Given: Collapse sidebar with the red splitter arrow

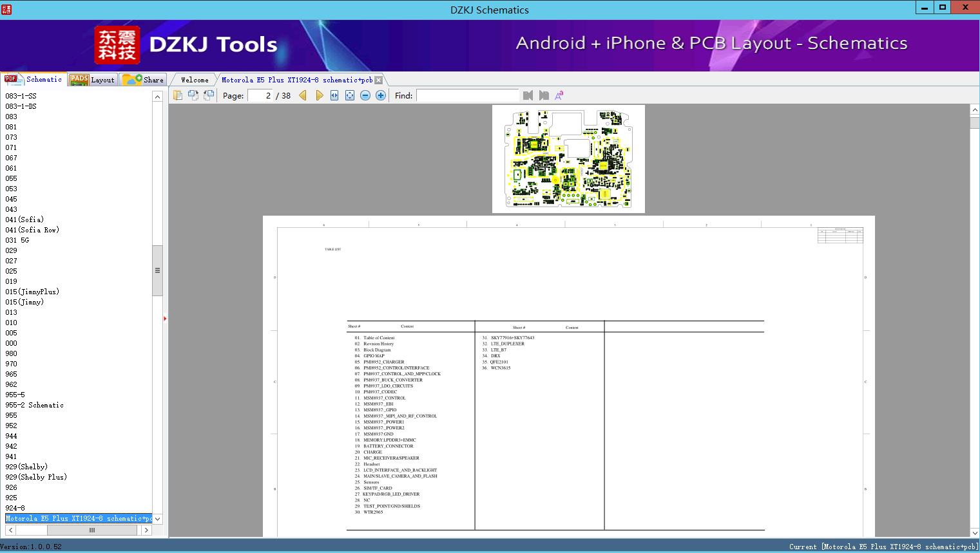Looking at the screenshot, I should [x=165, y=318].
